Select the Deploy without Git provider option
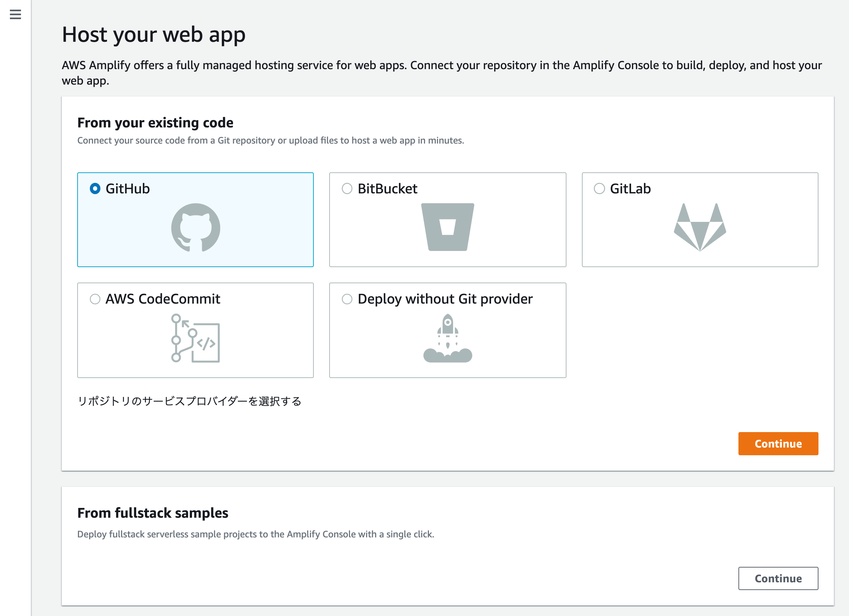This screenshot has height=616, width=849. click(x=346, y=299)
